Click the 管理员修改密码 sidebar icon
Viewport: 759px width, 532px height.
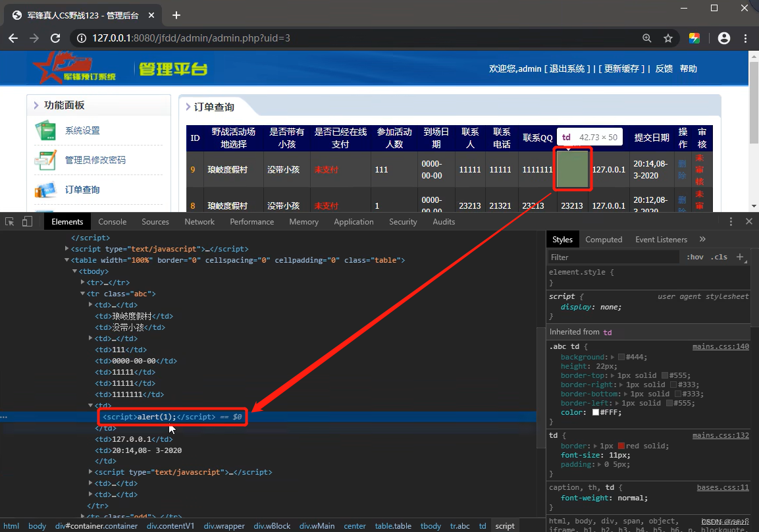click(46, 160)
